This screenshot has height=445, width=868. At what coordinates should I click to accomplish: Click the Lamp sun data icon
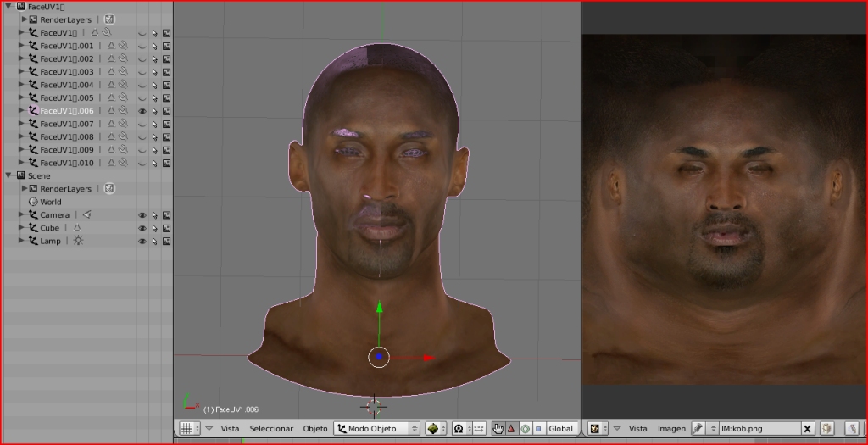[78, 241]
